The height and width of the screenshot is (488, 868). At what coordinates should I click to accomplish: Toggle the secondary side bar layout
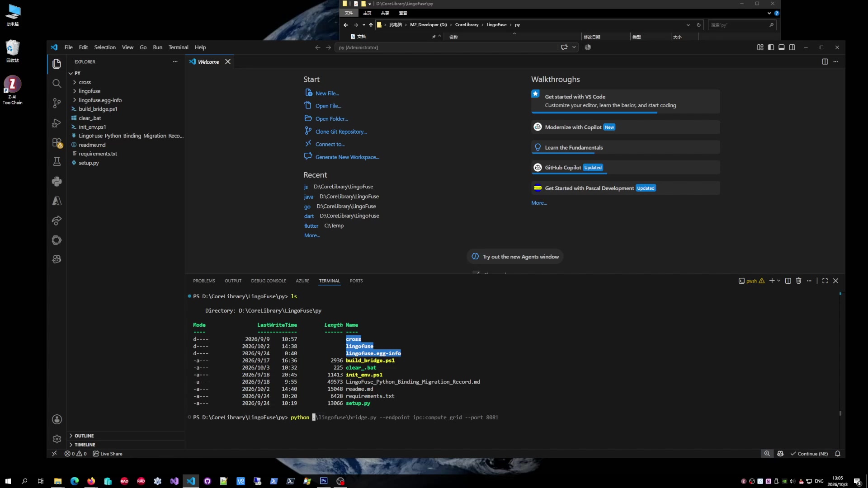tap(792, 47)
